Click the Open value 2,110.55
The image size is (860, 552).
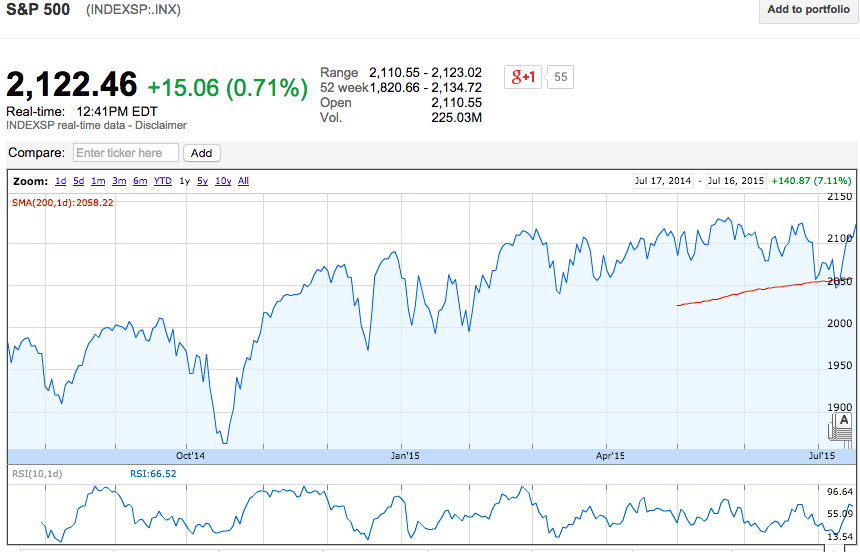456,103
